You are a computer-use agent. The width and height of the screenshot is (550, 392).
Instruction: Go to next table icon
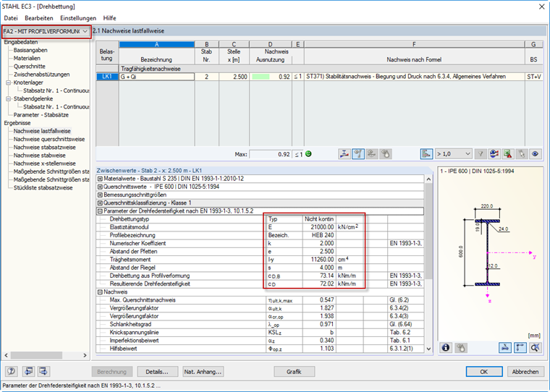coord(43,371)
